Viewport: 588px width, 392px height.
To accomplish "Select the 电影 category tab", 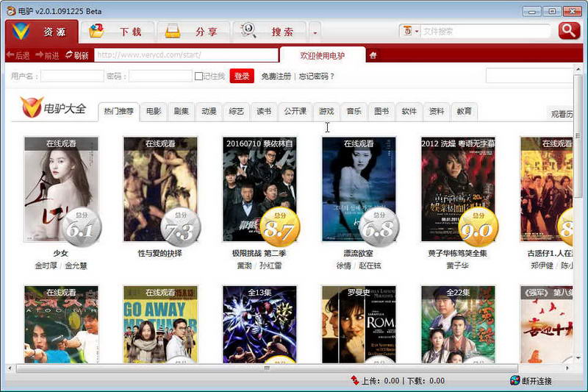I will coord(154,111).
